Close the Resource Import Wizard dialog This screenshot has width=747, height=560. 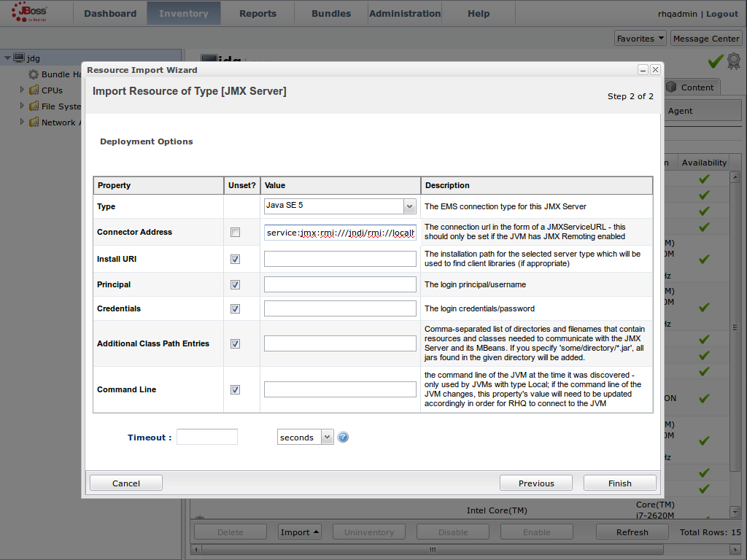(x=655, y=70)
